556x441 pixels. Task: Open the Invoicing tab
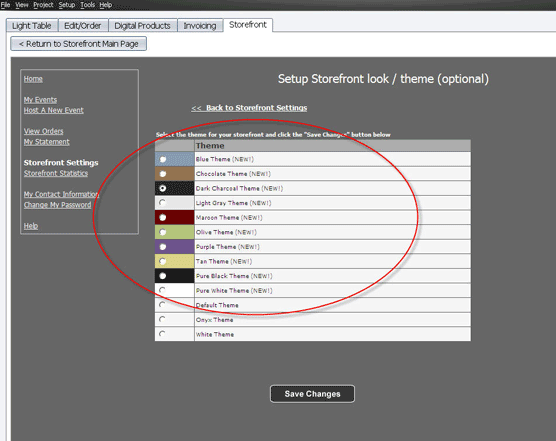[200, 26]
